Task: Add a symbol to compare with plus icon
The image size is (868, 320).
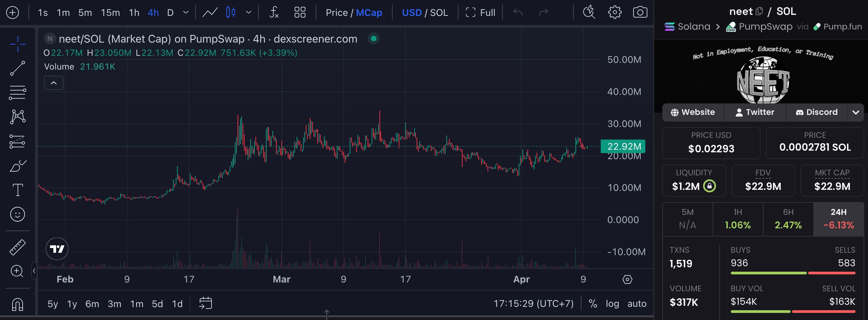Action: pos(13,13)
